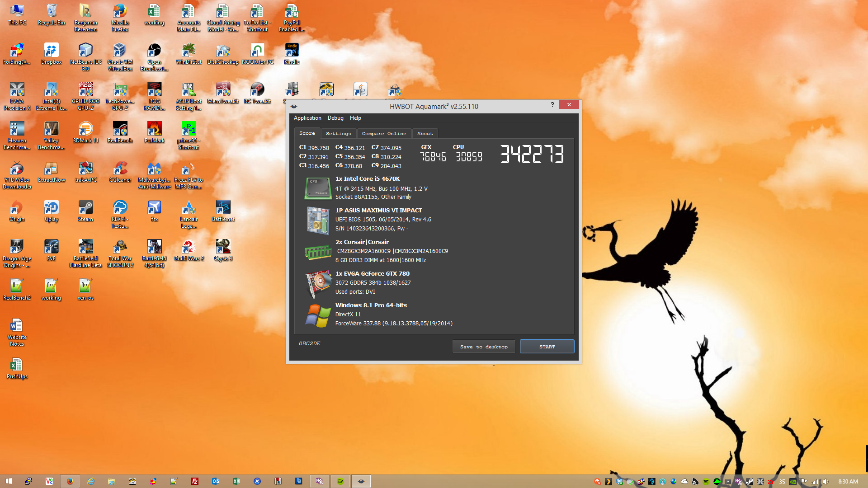The height and width of the screenshot is (488, 868).
Task: Click the total score 342273 display
Action: [x=532, y=154]
